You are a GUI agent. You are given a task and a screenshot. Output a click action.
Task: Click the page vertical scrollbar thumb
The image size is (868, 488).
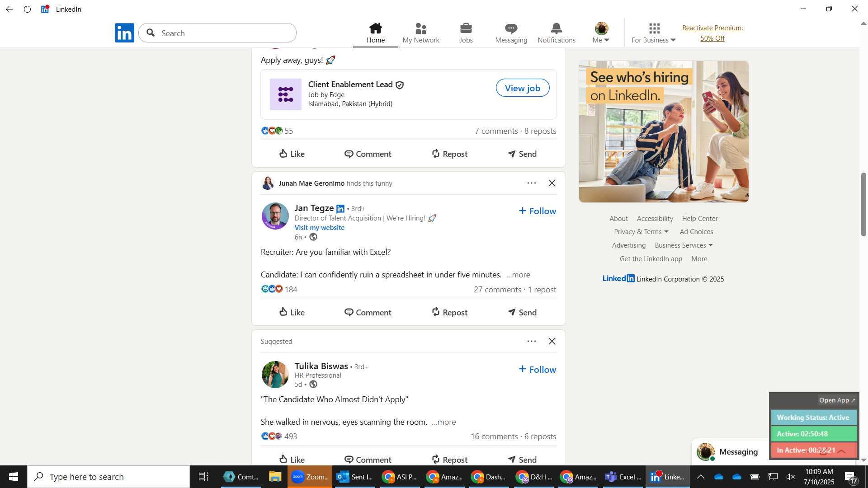pyautogui.click(x=863, y=204)
